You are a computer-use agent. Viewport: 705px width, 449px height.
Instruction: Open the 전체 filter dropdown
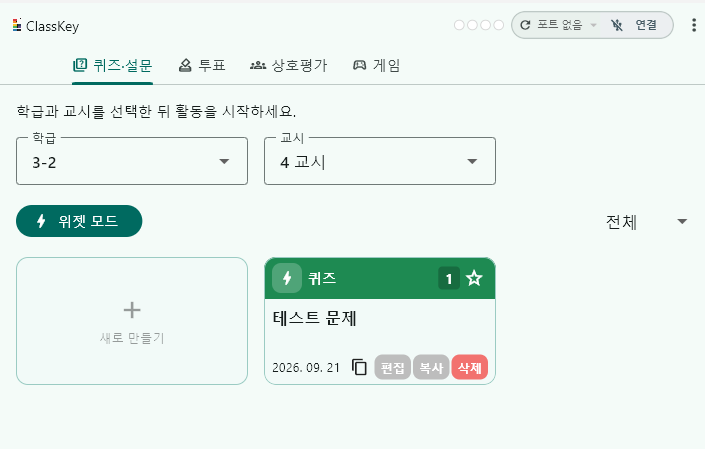click(646, 222)
